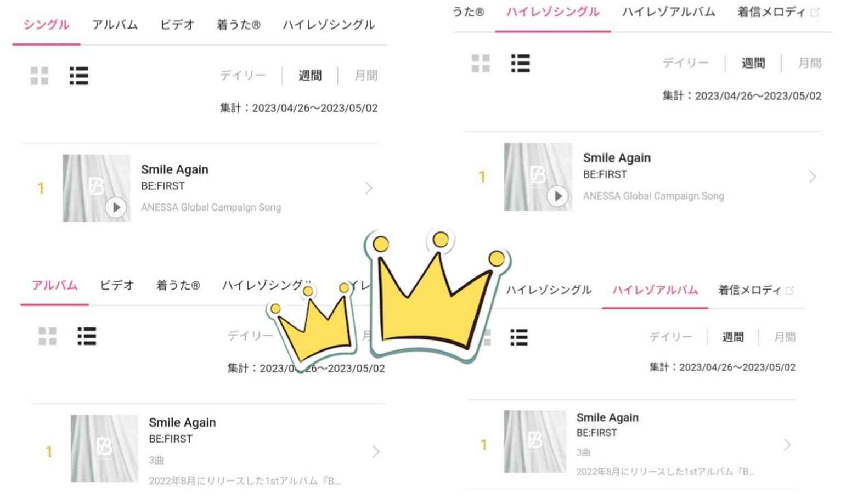This screenshot has width=846, height=504.
Task: Open Smile Again album cover in アルバム ranking
Action: pos(104,448)
